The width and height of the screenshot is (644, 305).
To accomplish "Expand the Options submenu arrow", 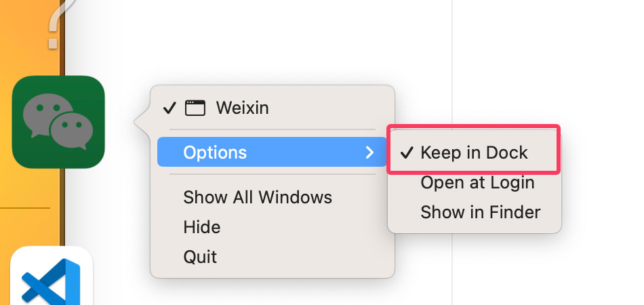I will pyautogui.click(x=369, y=152).
